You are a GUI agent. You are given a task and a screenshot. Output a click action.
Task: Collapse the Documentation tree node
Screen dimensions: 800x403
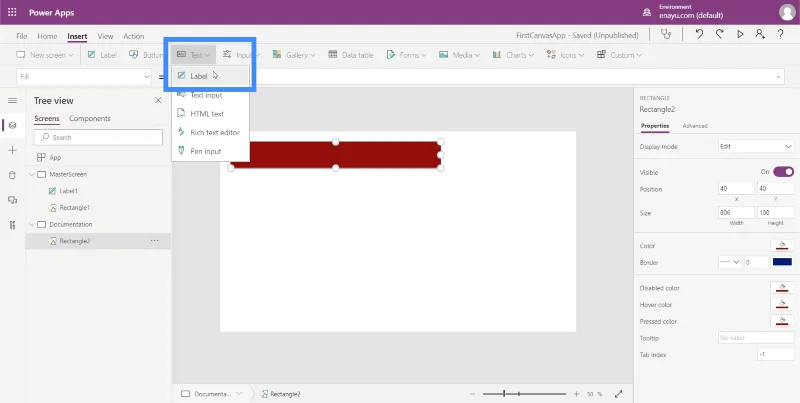(x=32, y=224)
